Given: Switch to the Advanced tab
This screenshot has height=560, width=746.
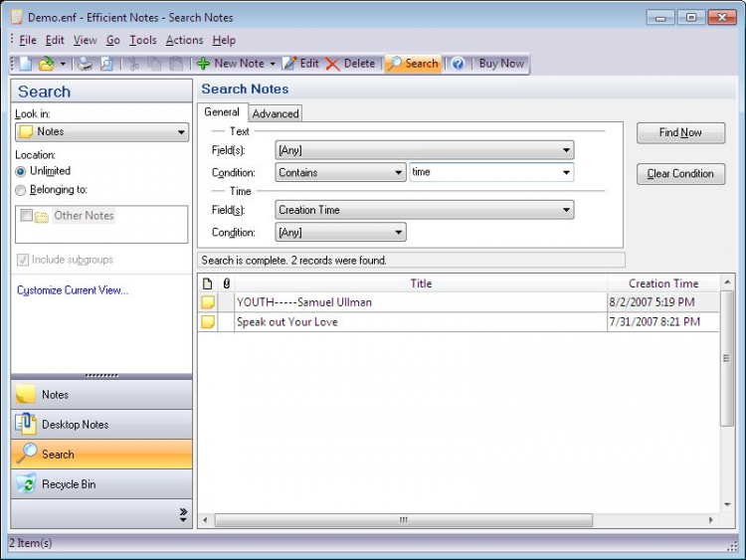Looking at the screenshot, I should pos(276,113).
